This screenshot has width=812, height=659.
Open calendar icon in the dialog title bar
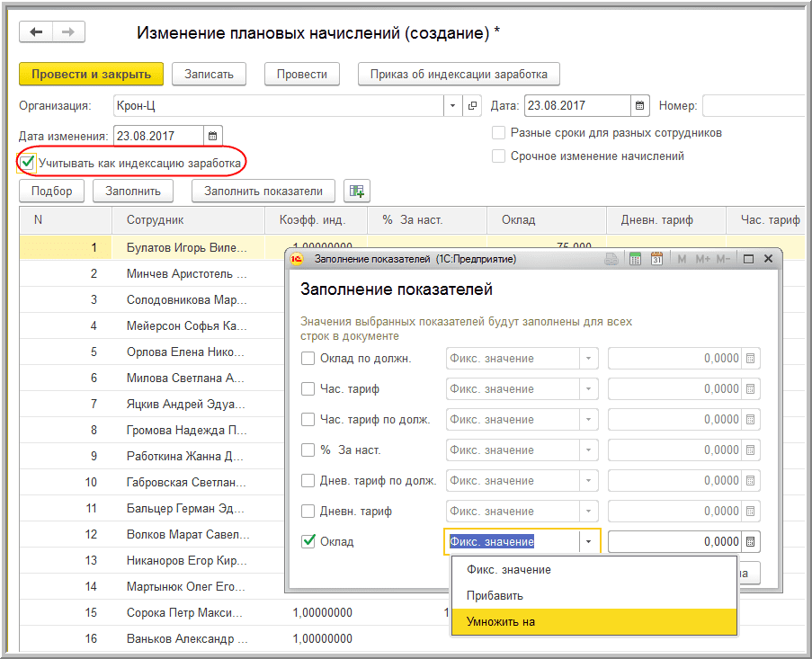pyautogui.click(x=656, y=259)
